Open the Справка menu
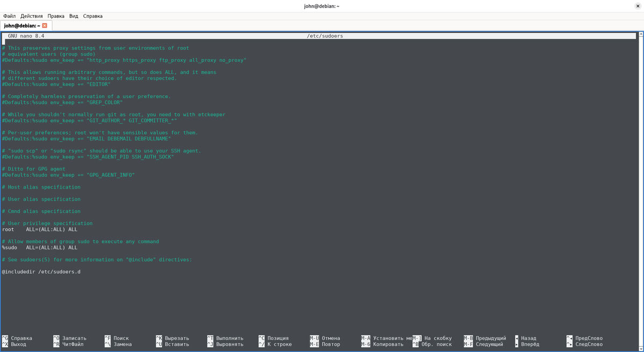Image resolution: width=644 pixels, height=352 pixels. 93,16
